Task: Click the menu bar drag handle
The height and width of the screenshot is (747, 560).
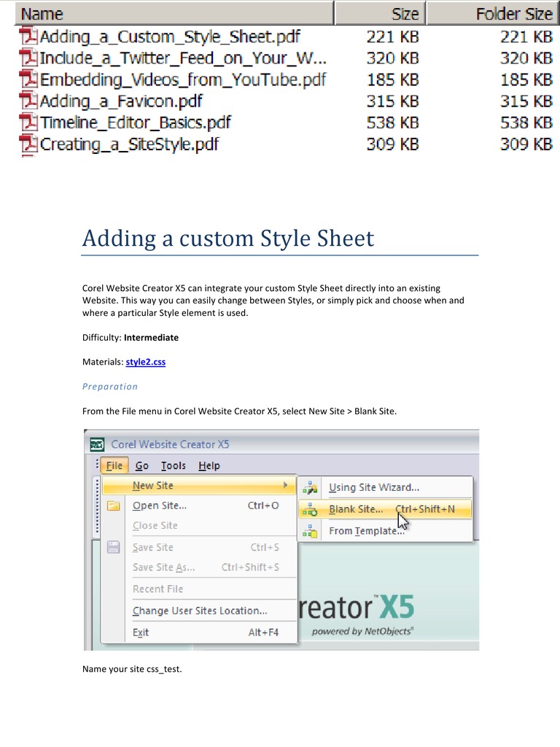Action: [x=97, y=465]
